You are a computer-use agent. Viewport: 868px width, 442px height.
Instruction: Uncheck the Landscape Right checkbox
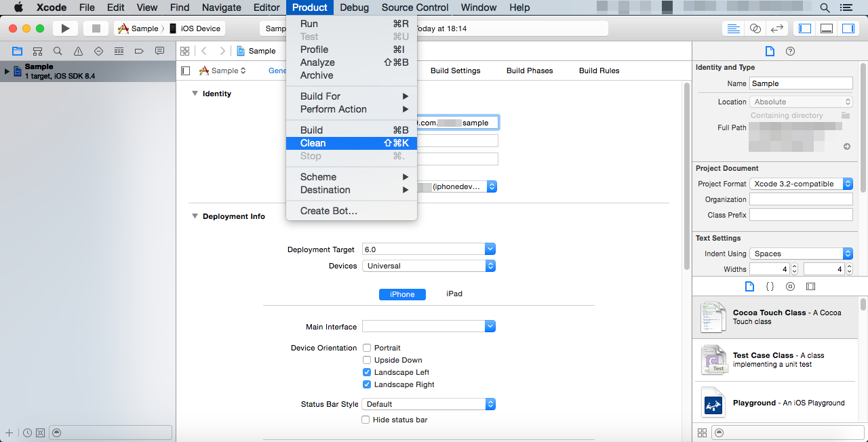pyautogui.click(x=366, y=384)
